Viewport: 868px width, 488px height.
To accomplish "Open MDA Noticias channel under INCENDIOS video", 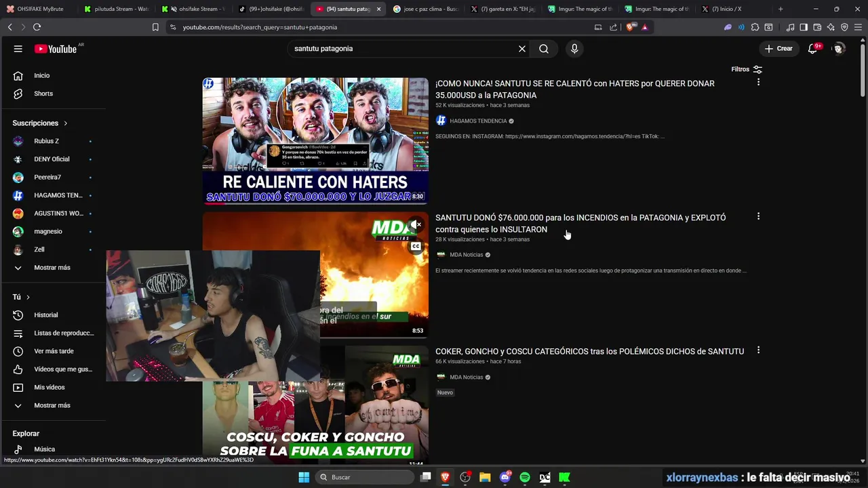I will tap(467, 255).
